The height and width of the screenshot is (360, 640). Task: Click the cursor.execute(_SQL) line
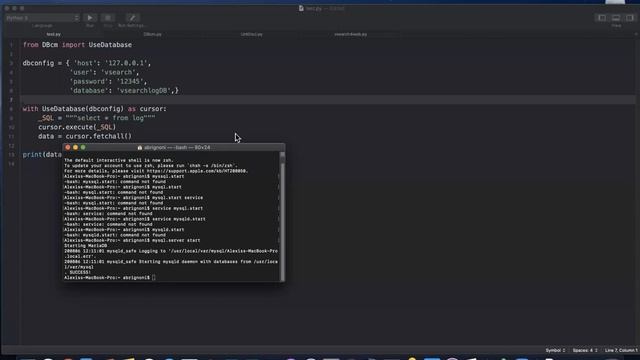pos(77,127)
